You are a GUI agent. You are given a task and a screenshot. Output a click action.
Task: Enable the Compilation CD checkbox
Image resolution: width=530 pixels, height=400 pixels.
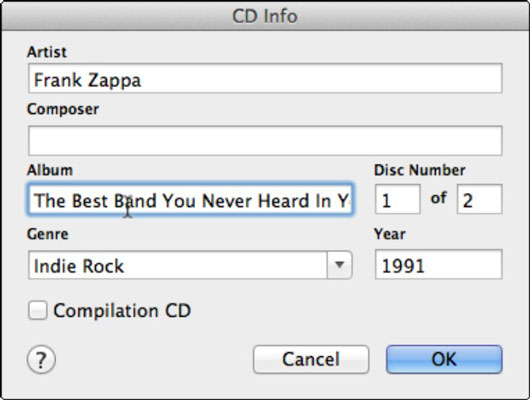pos(37,310)
